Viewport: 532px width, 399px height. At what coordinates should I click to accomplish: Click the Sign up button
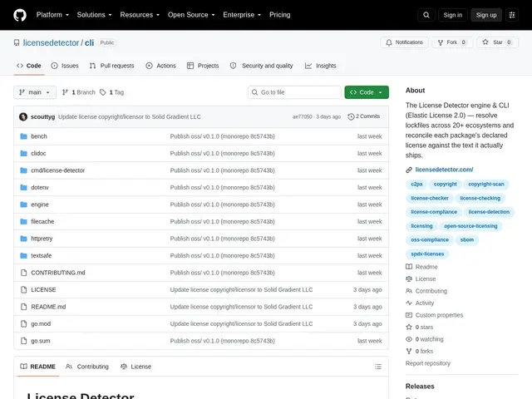point(485,15)
